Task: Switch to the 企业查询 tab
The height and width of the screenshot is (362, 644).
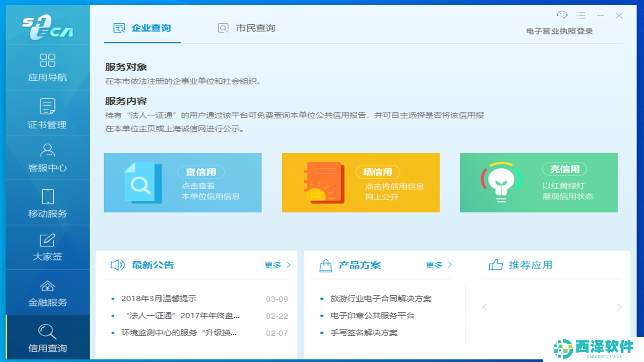Action: [142, 28]
